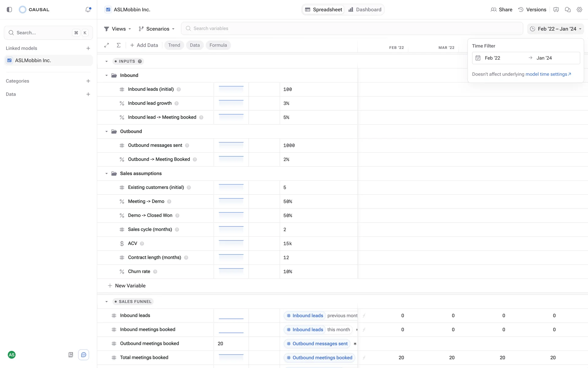Open the documentation book icon
The image size is (588, 368).
point(71,355)
